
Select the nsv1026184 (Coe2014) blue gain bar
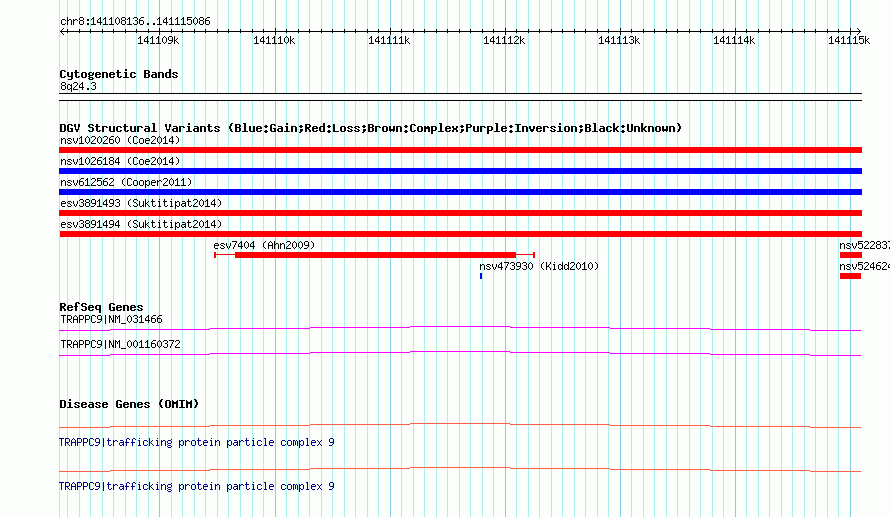(x=460, y=171)
